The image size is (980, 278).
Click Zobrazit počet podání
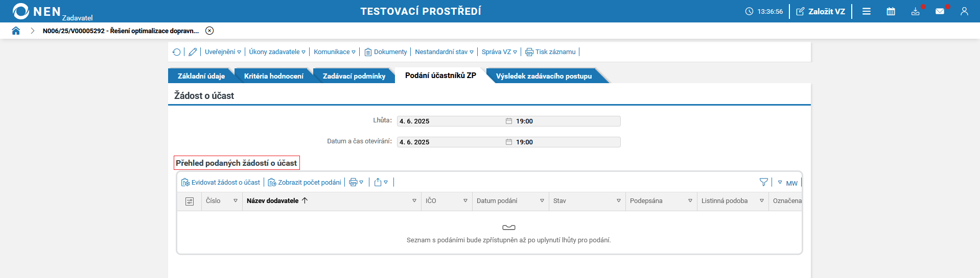(305, 183)
